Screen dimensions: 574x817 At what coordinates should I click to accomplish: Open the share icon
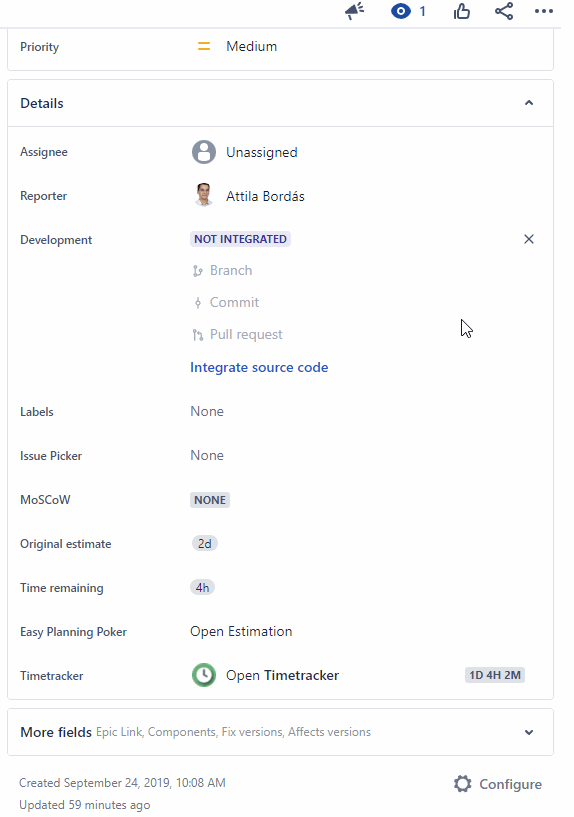point(504,11)
